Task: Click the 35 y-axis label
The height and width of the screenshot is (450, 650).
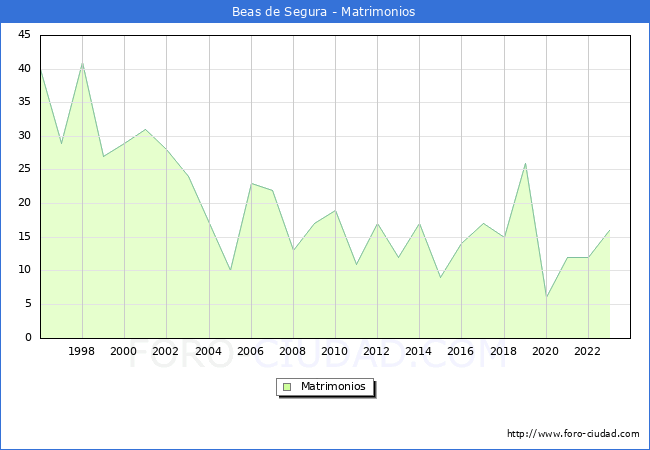Action: click(x=24, y=102)
